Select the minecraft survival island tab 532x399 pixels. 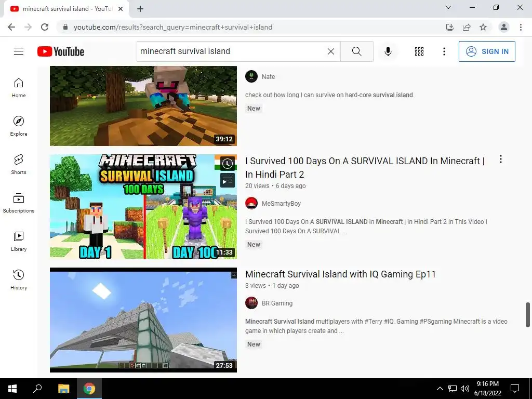[66, 9]
